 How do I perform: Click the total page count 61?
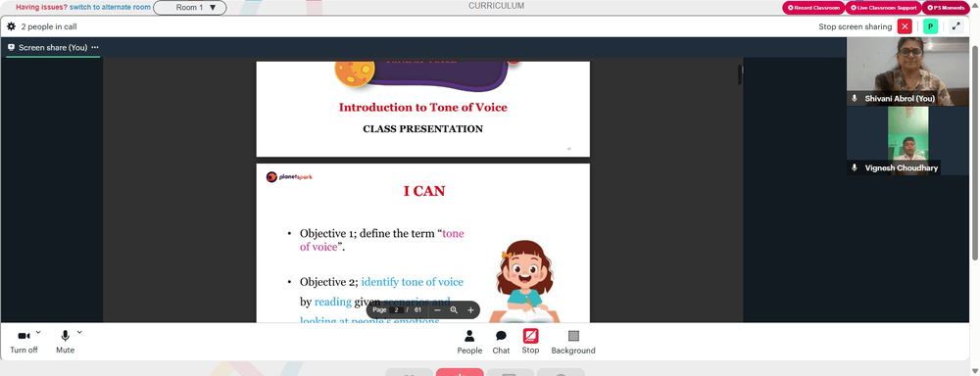click(417, 309)
